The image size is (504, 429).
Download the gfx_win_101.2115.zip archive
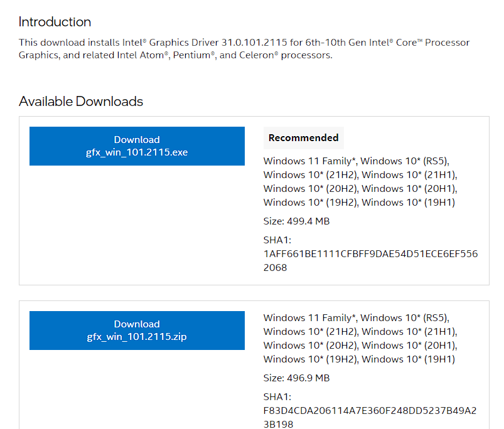click(x=137, y=331)
